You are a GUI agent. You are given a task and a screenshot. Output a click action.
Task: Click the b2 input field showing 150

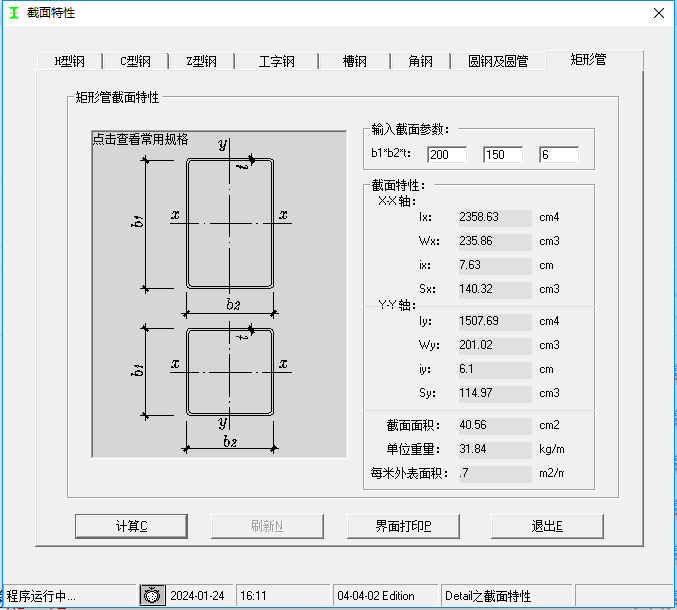click(x=503, y=155)
